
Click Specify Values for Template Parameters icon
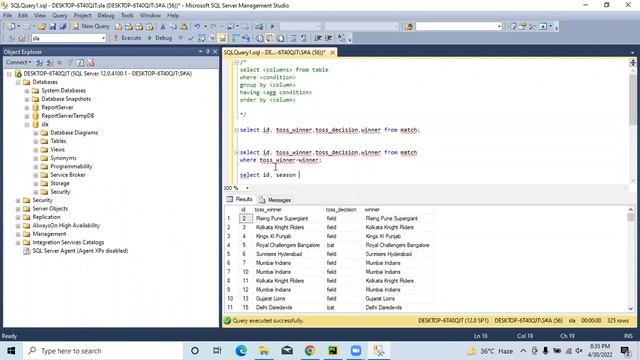click(342, 38)
